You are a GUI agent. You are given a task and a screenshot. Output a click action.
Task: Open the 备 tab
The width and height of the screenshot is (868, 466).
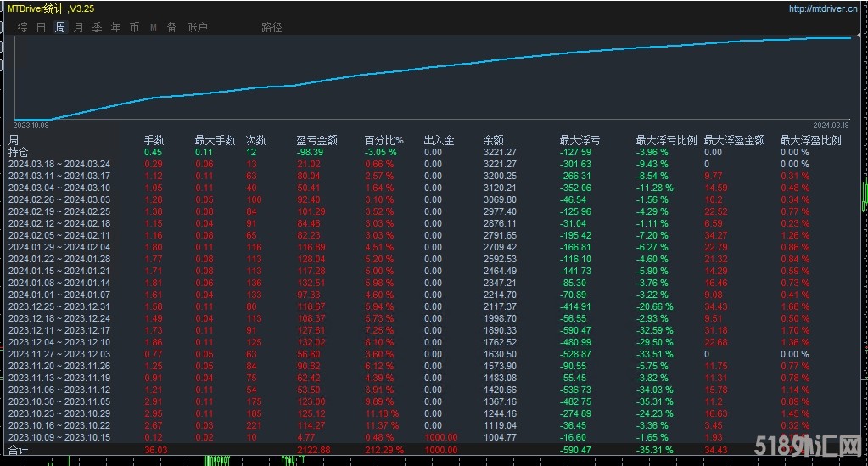click(x=172, y=27)
